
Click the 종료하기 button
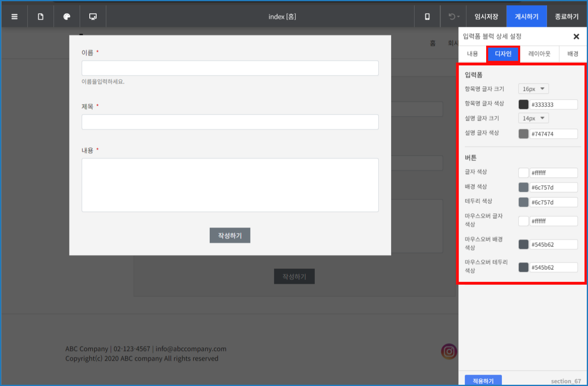567,17
